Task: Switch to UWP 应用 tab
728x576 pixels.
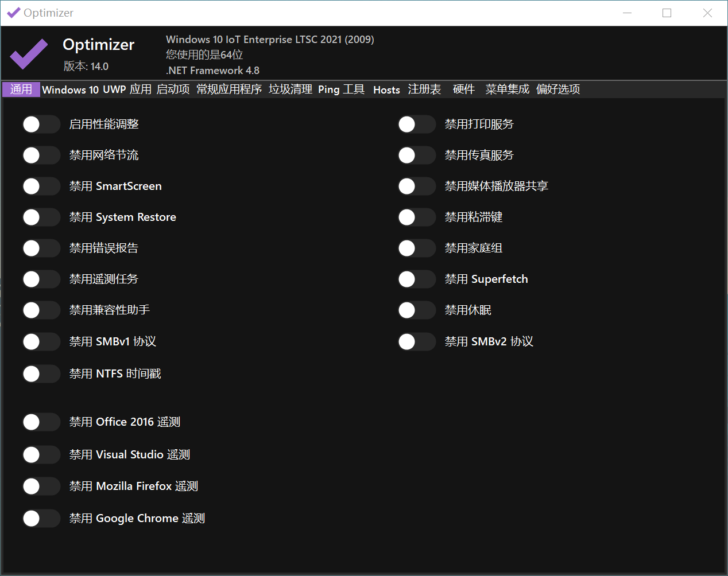Action: coord(127,89)
